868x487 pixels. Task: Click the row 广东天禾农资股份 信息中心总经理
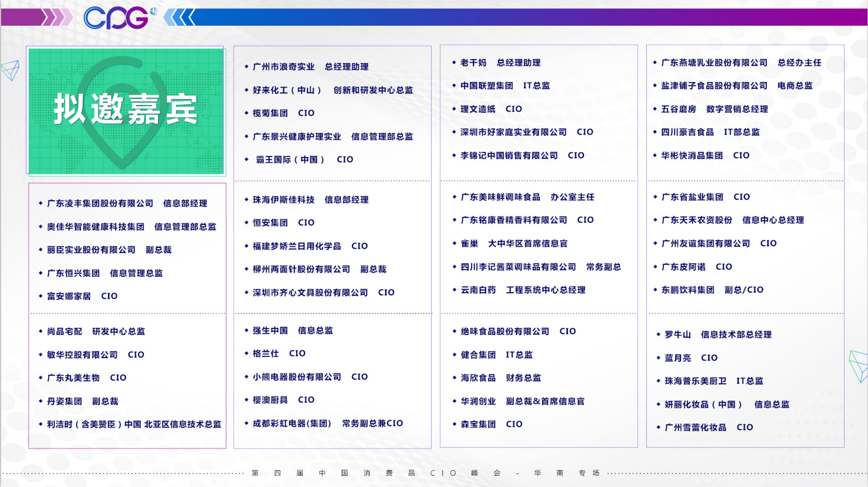pyautogui.click(x=729, y=220)
